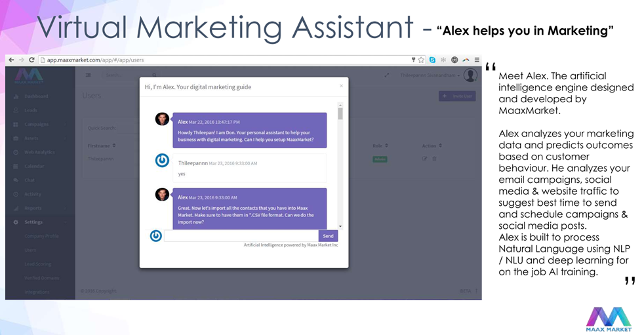Close the Alex chat dialog
Screen dimensions: 644x335
point(341,86)
